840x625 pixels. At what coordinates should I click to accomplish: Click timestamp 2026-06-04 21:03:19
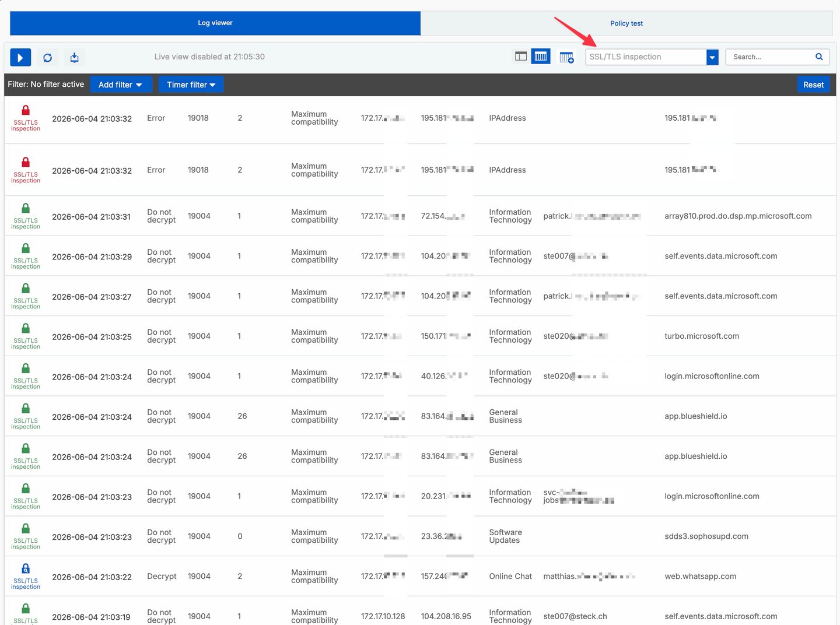pyautogui.click(x=91, y=617)
